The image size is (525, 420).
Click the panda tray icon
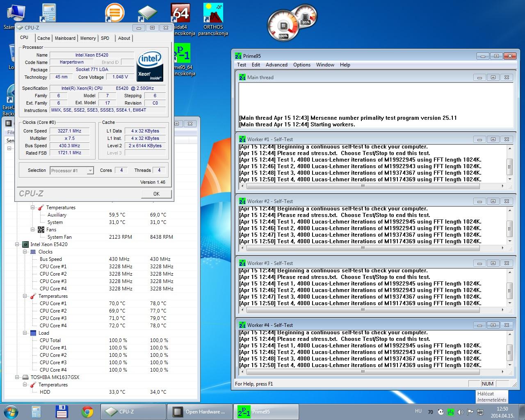pyautogui.click(x=441, y=412)
